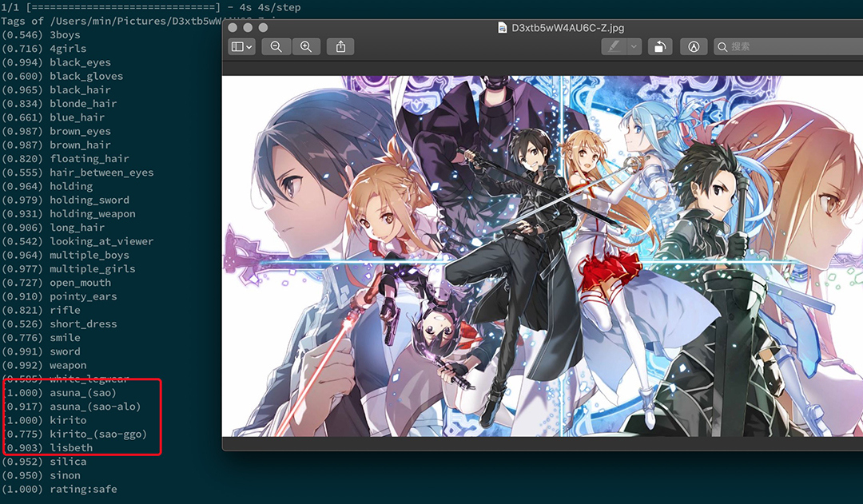The width and height of the screenshot is (863, 504).
Task: Click the kirito tag line in terminal
Action: click(68, 420)
